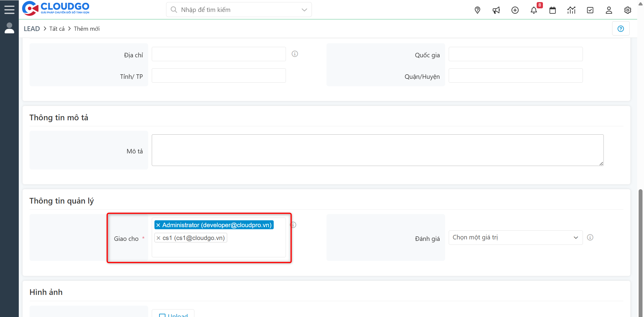Open the hamburger main menu
The image size is (644, 317).
click(x=9, y=10)
